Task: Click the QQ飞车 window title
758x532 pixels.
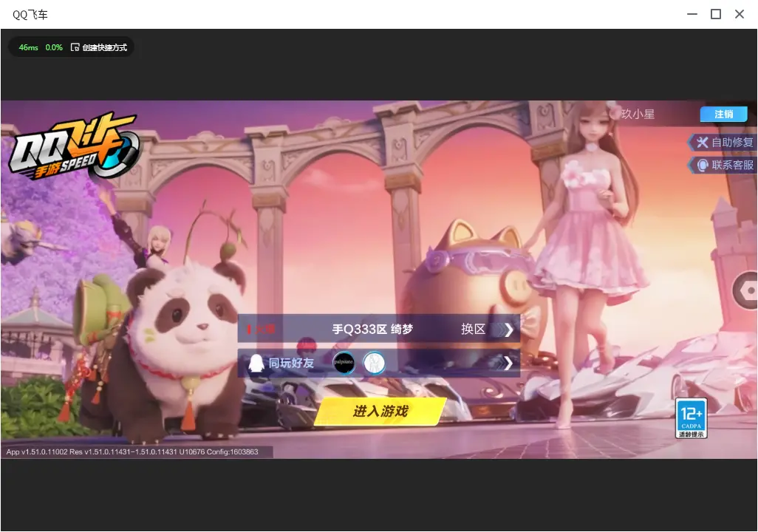Action: tap(30, 15)
